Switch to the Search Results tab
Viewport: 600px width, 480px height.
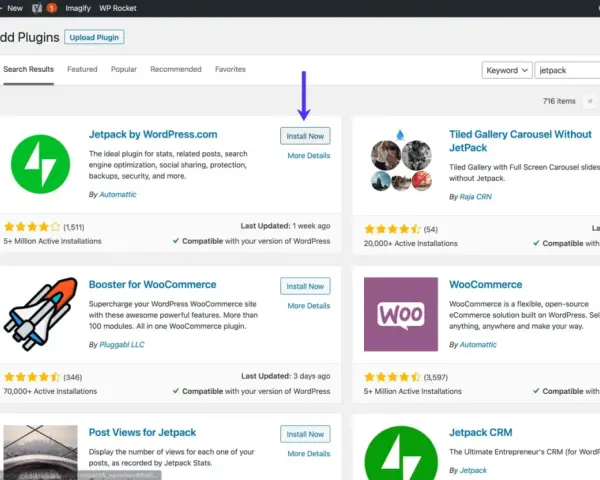[28, 69]
